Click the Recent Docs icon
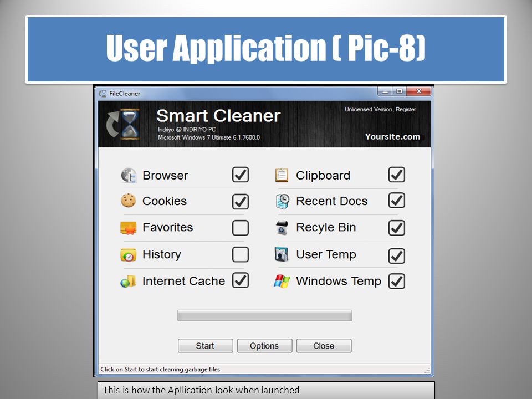 [282, 201]
